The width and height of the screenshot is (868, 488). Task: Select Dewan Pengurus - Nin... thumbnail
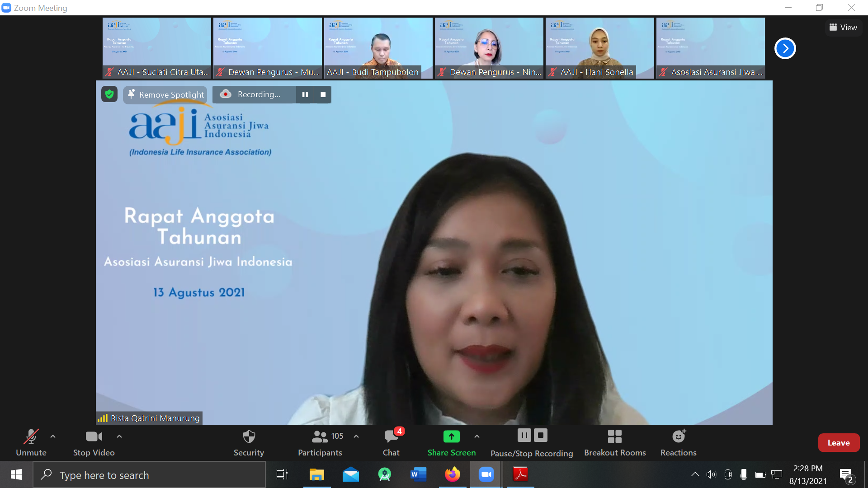click(489, 48)
